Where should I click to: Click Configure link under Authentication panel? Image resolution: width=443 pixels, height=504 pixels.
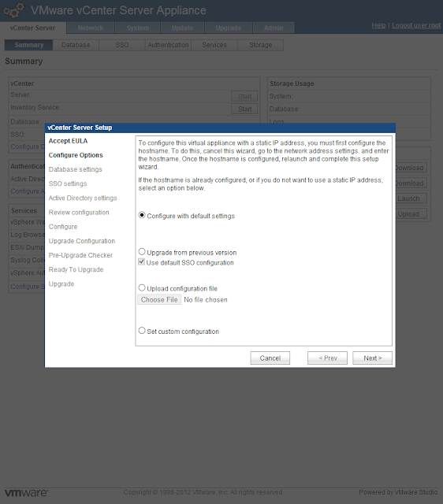[28, 191]
